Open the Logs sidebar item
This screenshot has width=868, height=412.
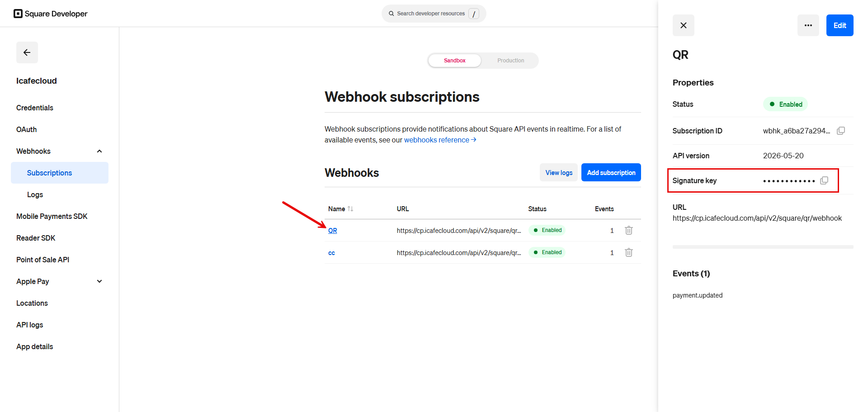(35, 194)
